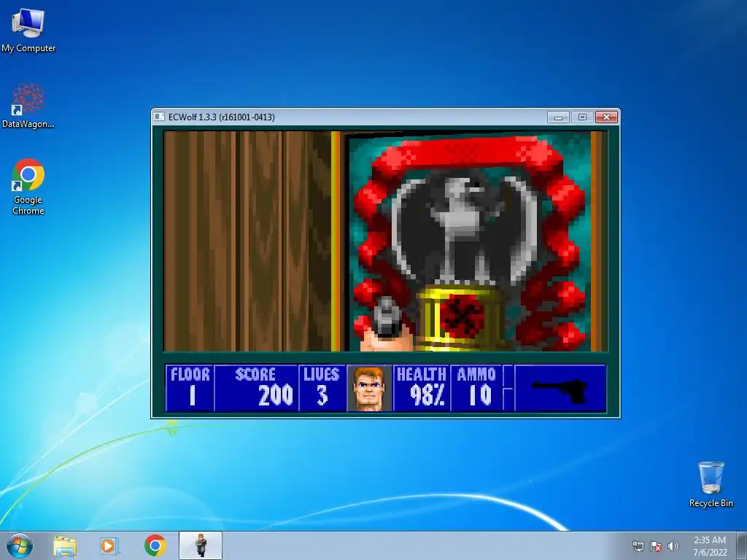Click the ECWolf 1.3.3 title text

click(x=222, y=117)
